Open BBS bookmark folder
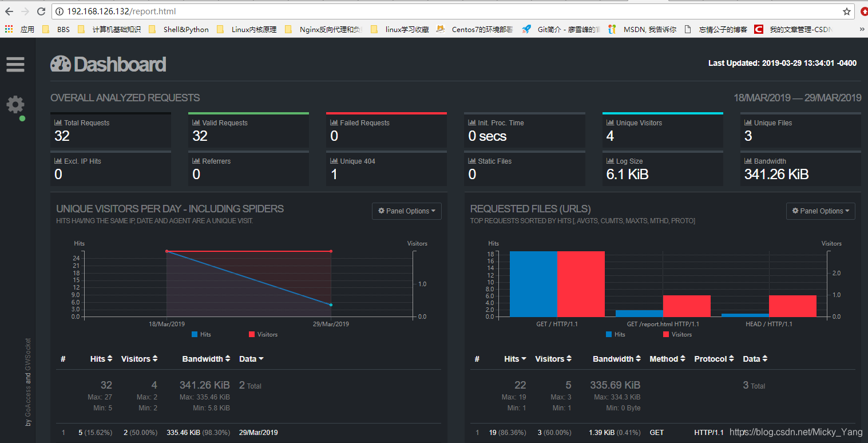868x443 pixels. point(56,29)
